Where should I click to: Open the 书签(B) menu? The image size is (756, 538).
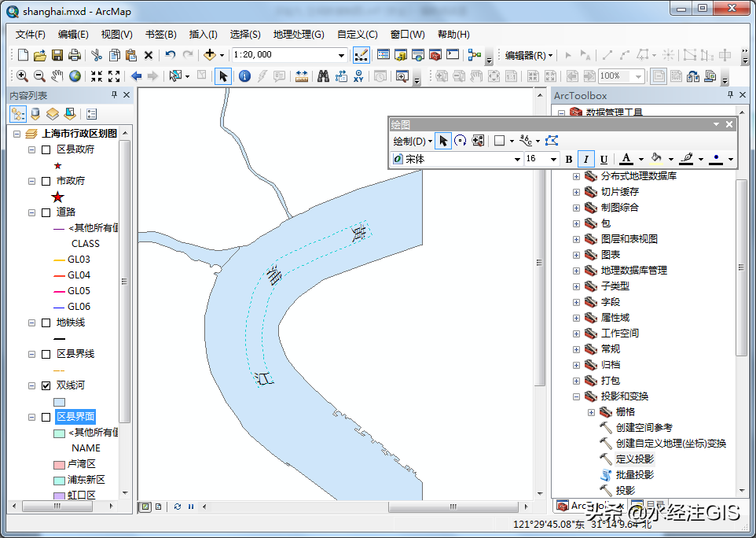(160, 35)
